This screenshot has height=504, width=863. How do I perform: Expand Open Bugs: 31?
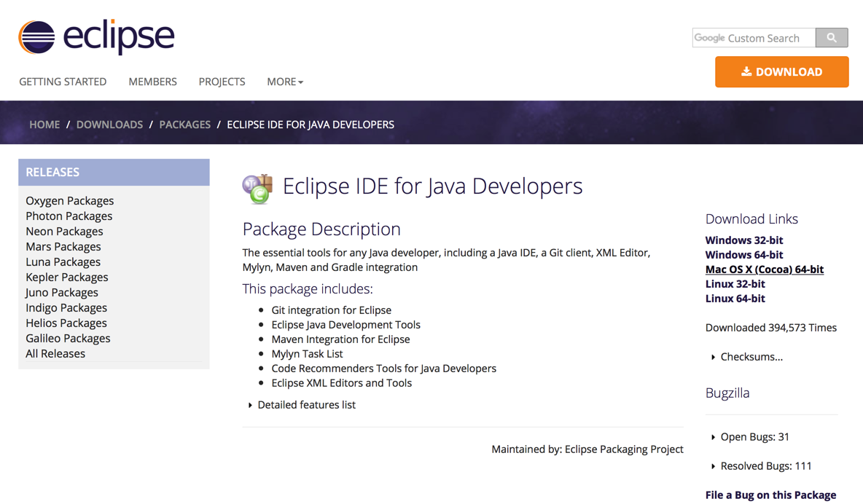pyautogui.click(x=754, y=437)
